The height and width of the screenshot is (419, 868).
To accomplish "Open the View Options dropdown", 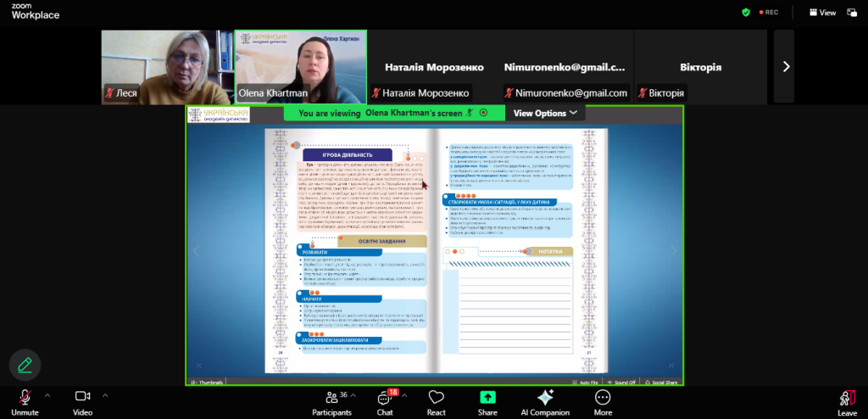I will pyautogui.click(x=546, y=113).
